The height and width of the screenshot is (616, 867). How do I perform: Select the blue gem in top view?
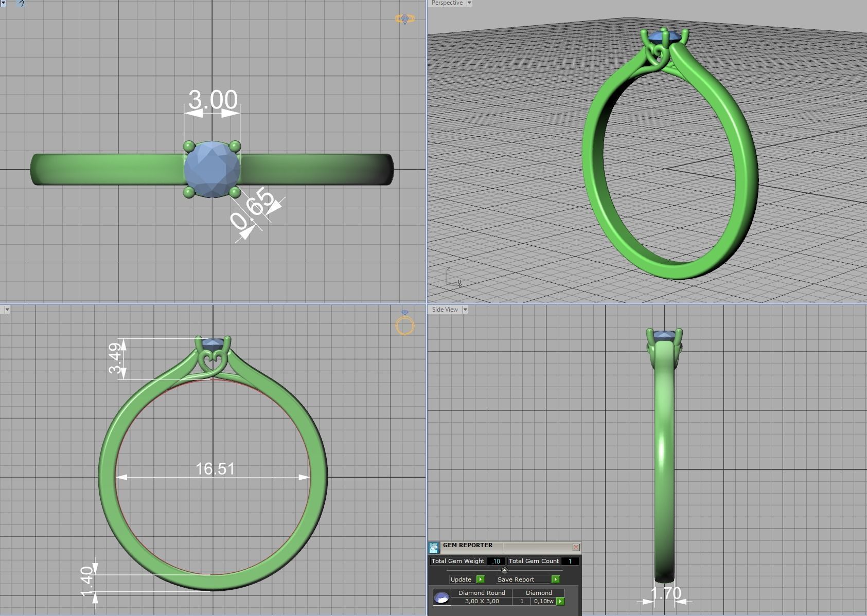tap(212, 169)
